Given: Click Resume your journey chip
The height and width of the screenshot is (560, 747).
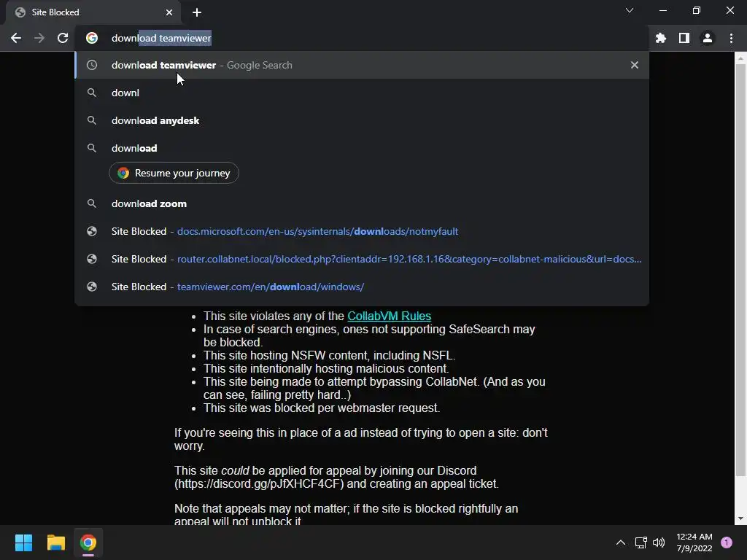Looking at the screenshot, I should [x=174, y=173].
